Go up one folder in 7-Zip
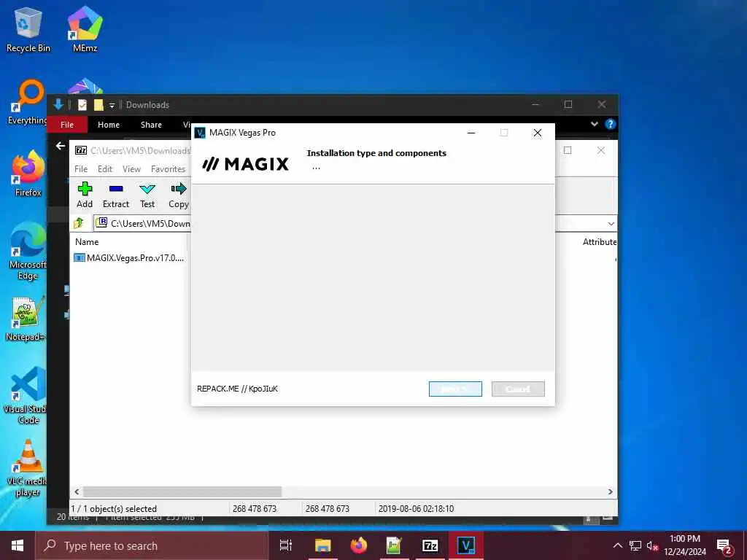 click(x=79, y=223)
